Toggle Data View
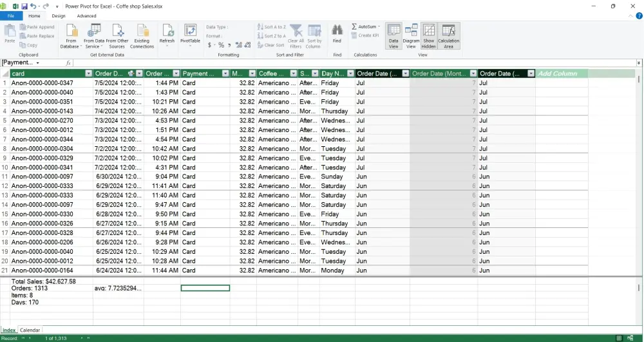The height and width of the screenshot is (342, 644). [x=393, y=36]
